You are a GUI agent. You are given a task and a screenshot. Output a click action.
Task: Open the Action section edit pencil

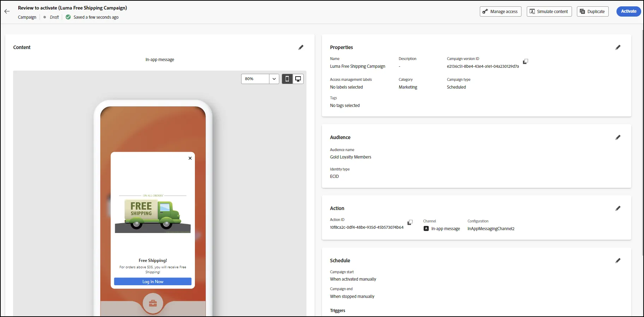tap(618, 208)
